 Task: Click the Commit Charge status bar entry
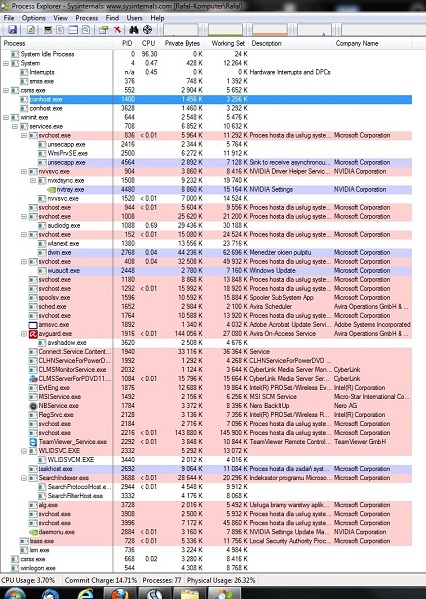(101, 580)
